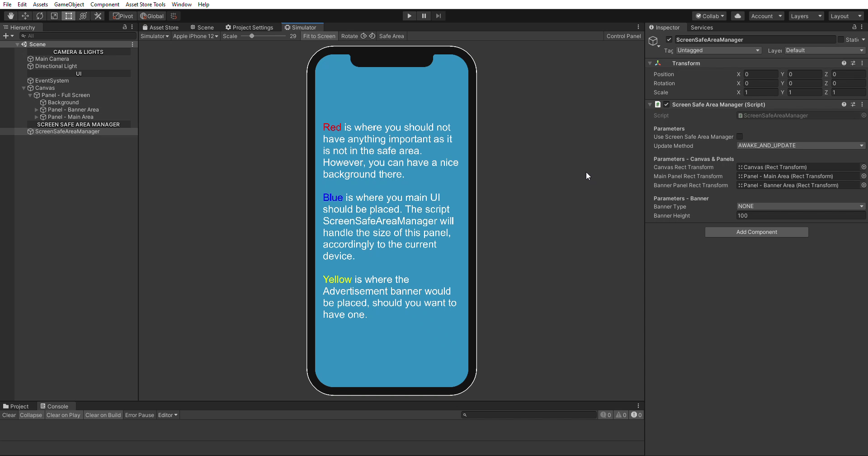Pause the game
Image resolution: width=868 pixels, height=456 pixels.
click(424, 16)
